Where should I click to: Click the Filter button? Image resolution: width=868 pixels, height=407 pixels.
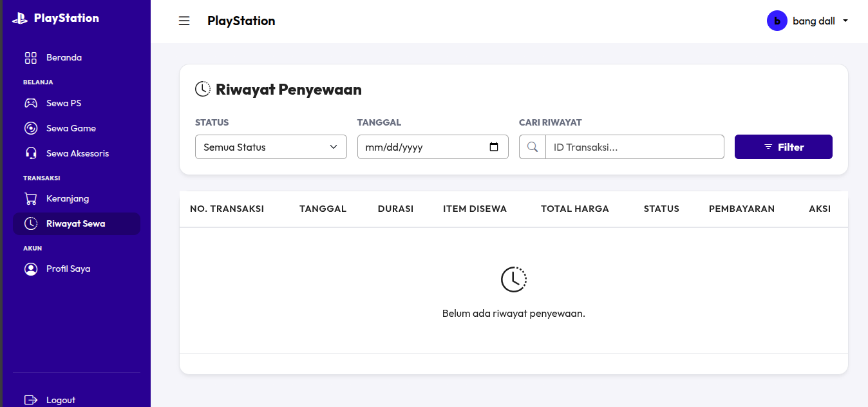(x=784, y=147)
